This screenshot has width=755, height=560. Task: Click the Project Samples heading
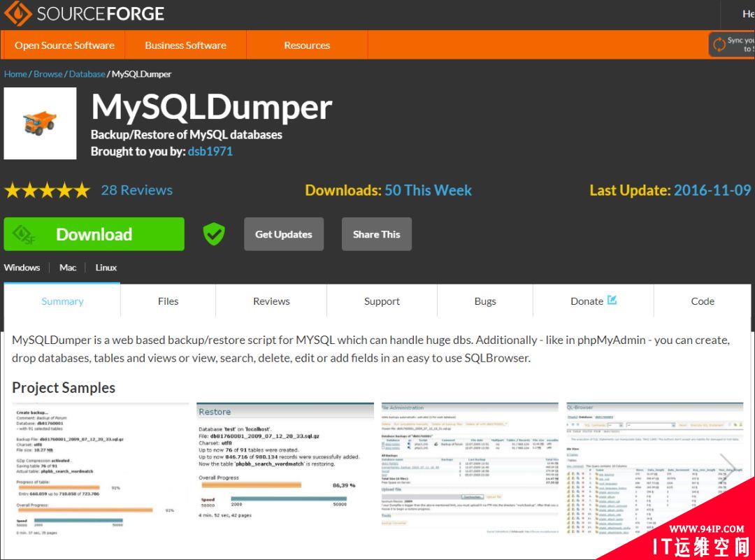click(64, 387)
